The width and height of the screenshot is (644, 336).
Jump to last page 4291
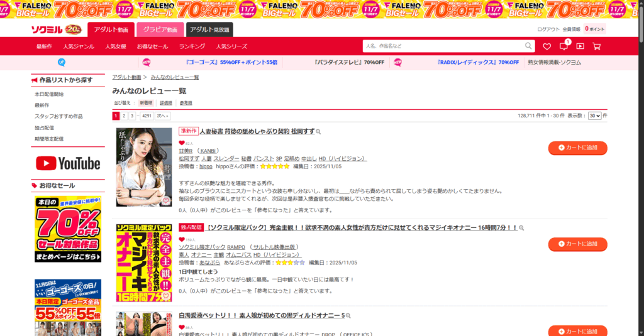147,116
